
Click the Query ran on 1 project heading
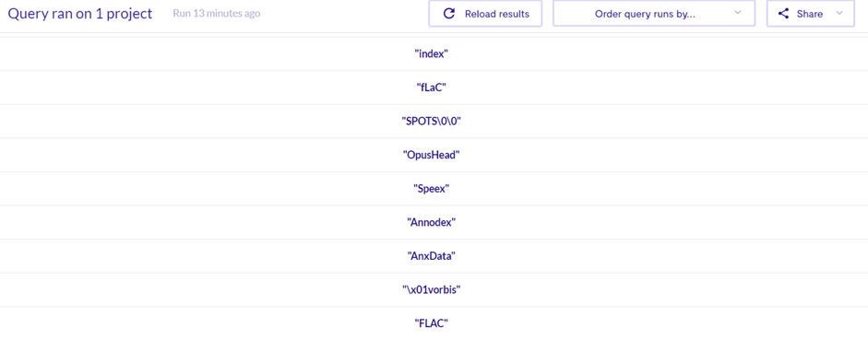pos(79,14)
